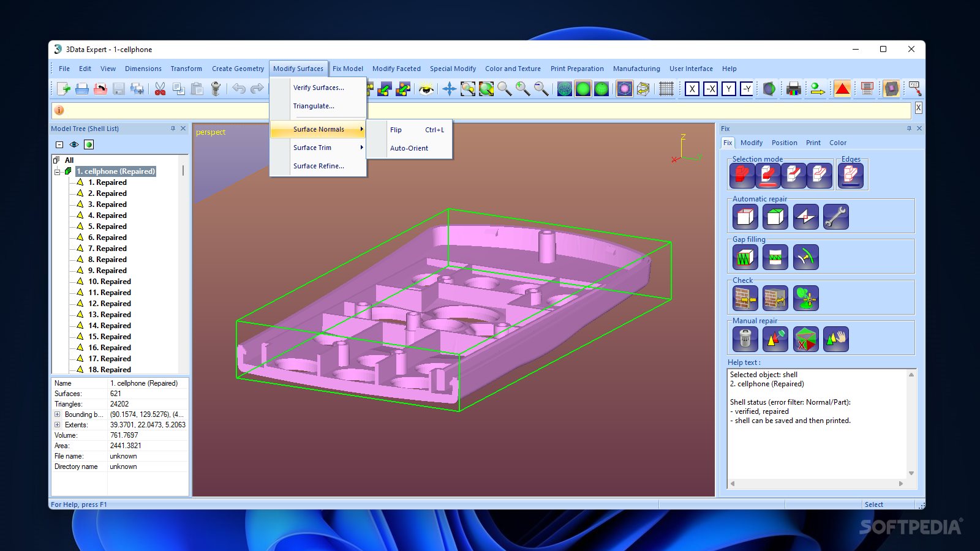Close the Model Tree panel

click(x=183, y=129)
